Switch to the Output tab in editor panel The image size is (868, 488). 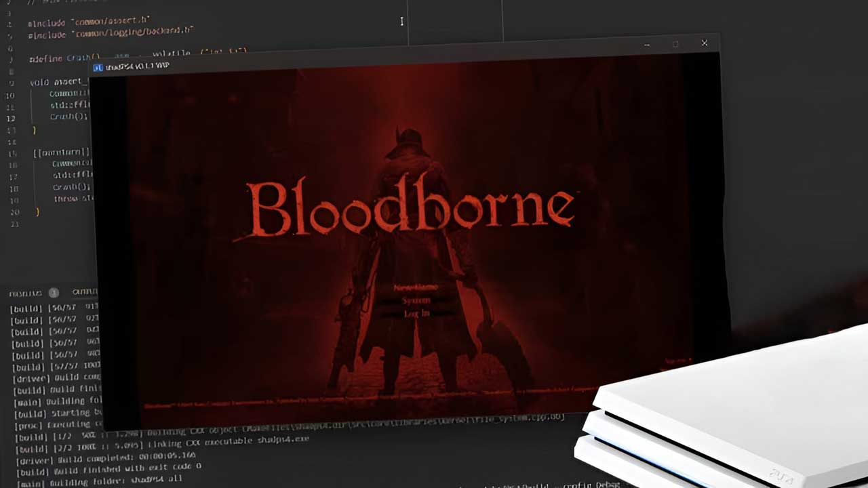point(85,292)
